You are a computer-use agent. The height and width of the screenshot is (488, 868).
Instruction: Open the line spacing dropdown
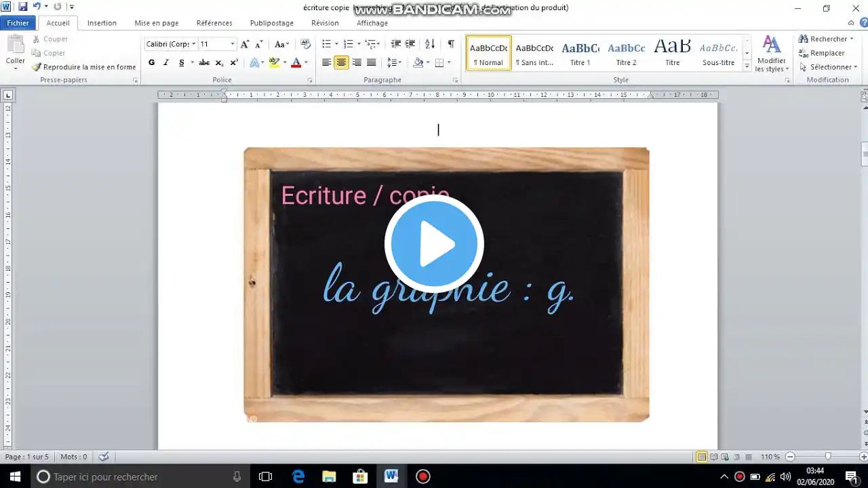click(x=394, y=62)
